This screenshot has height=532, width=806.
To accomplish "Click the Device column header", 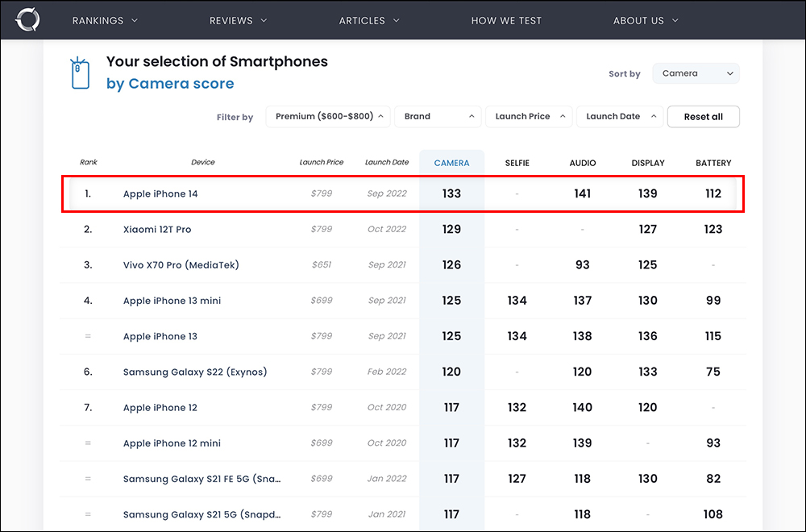I will pyautogui.click(x=202, y=163).
